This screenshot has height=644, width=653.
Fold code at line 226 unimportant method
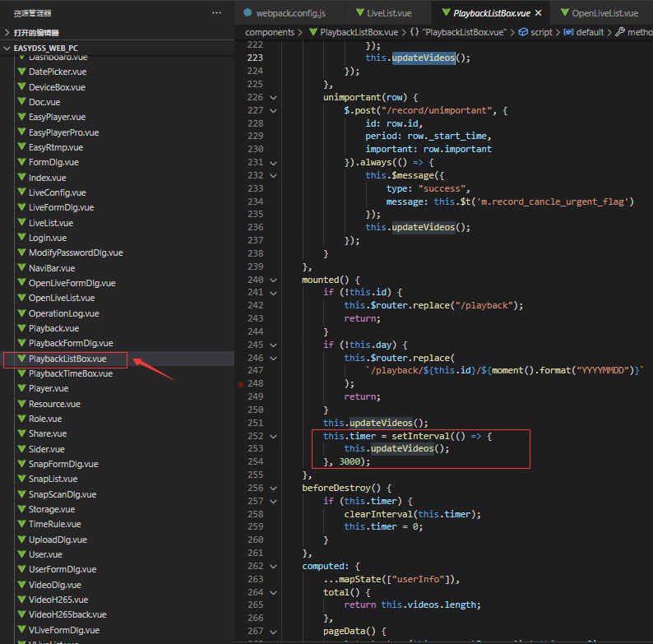click(273, 98)
